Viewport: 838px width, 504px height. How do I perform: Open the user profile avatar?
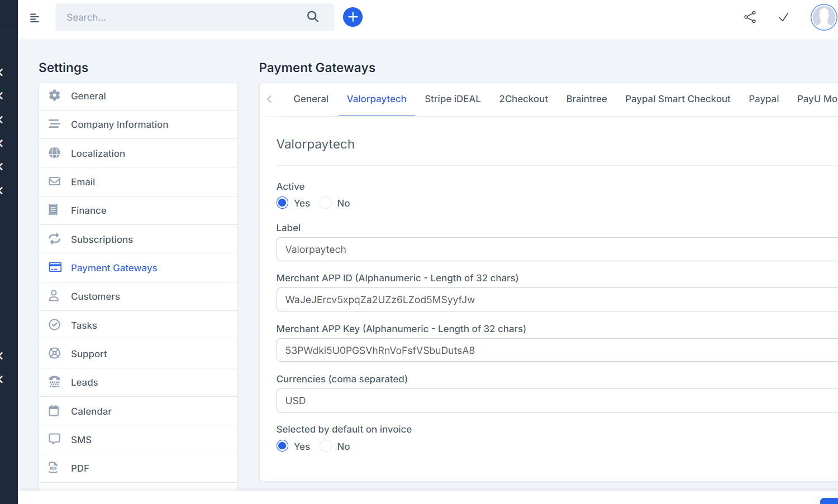tap(823, 17)
